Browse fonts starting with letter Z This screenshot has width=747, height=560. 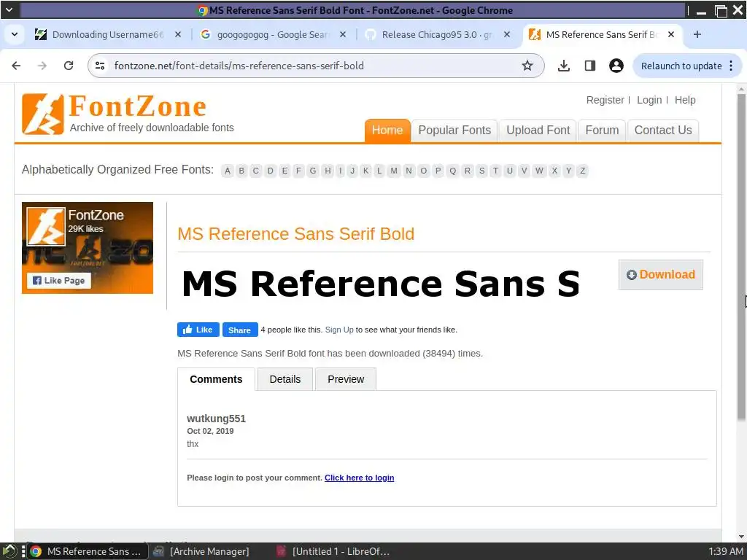[582, 171]
